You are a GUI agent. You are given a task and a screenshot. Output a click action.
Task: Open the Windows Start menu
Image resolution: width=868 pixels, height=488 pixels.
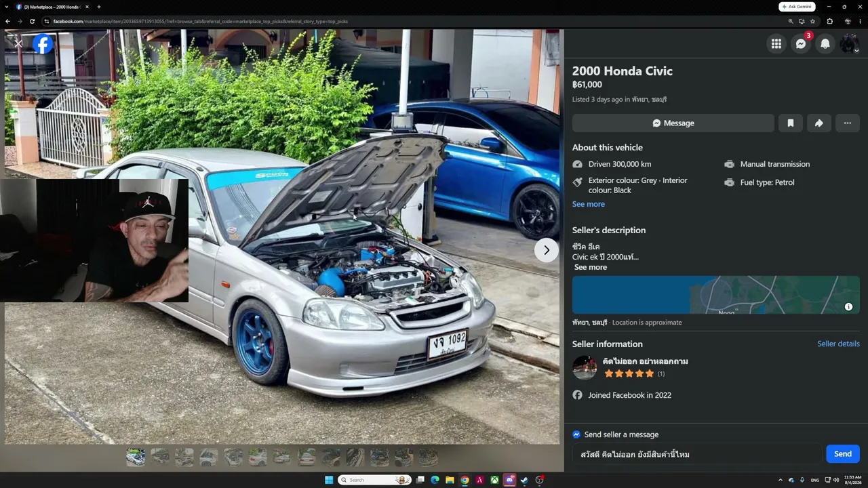(x=329, y=480)
